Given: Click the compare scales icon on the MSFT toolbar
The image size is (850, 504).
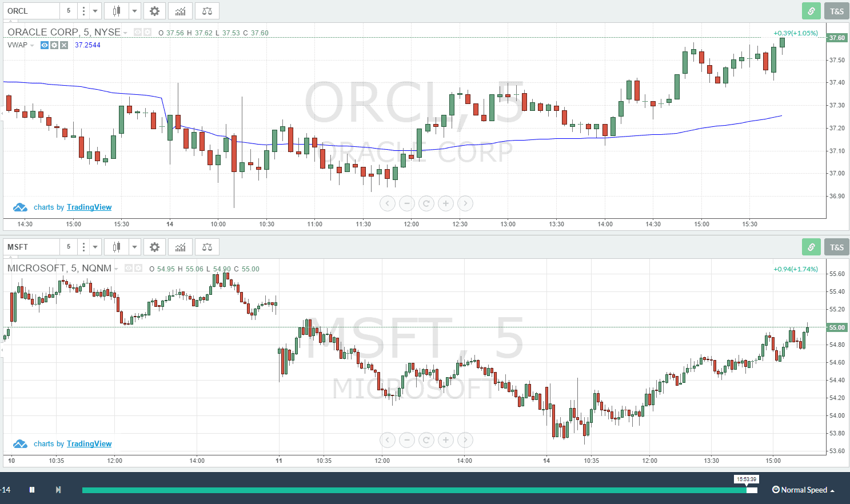Looking at the screenshot, I should click(x=206, y=247).
